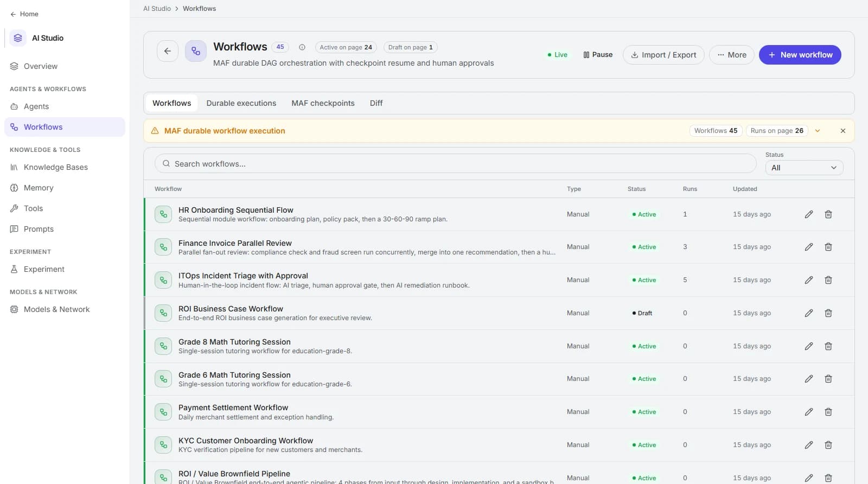
Task: Open the More options menu
Action: tap(731, 55)
